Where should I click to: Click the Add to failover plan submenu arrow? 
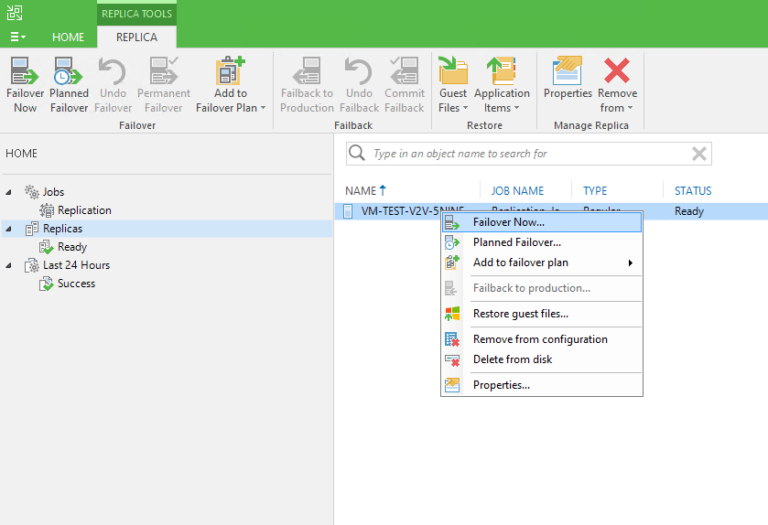click(630, 263)
